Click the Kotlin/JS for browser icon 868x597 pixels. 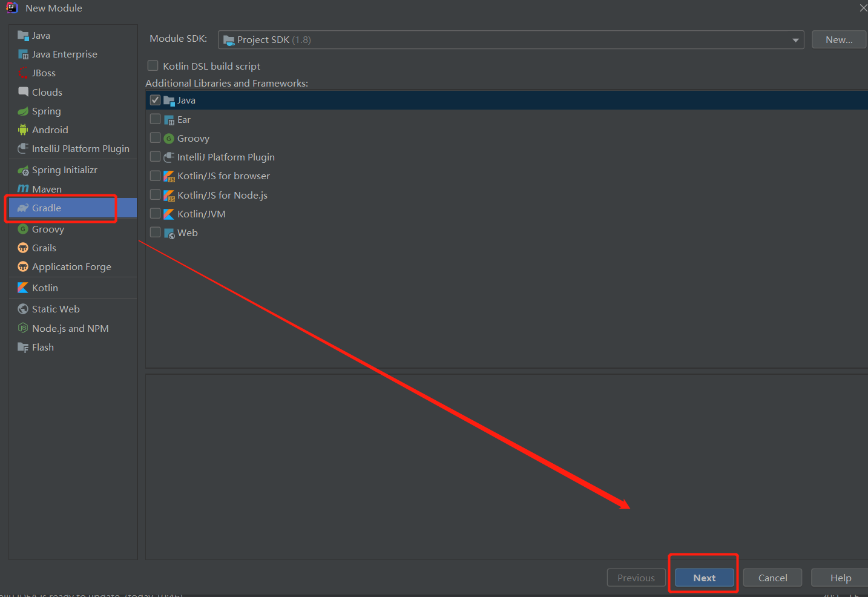(169, 176)
